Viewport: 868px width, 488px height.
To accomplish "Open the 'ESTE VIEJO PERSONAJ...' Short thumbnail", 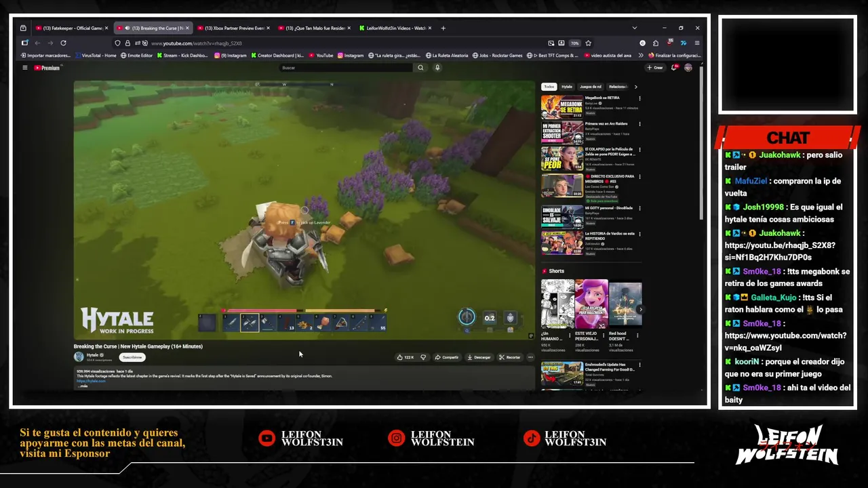I will pyautogui.click(x=591, y=304).
